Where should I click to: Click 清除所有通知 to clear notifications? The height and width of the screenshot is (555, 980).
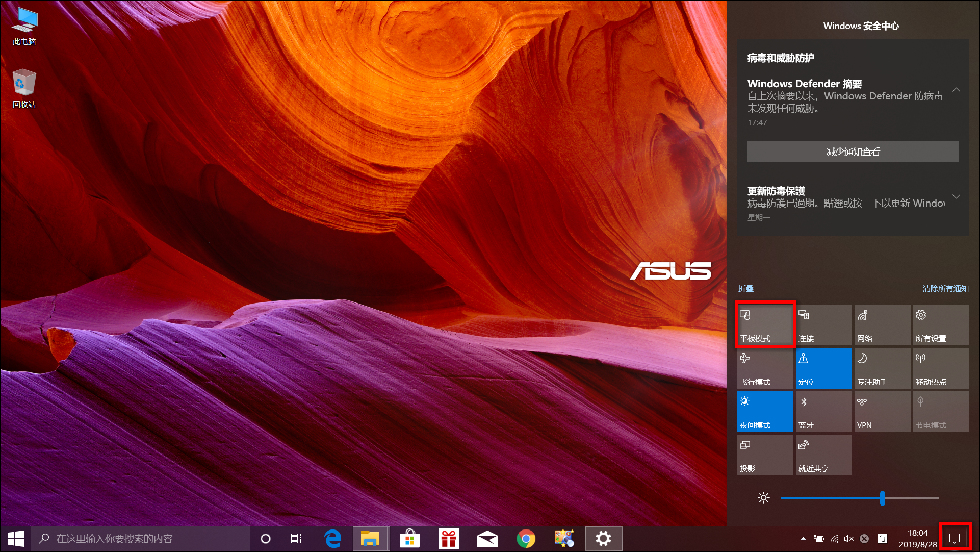pyautogui.click(x=946, y=289)
